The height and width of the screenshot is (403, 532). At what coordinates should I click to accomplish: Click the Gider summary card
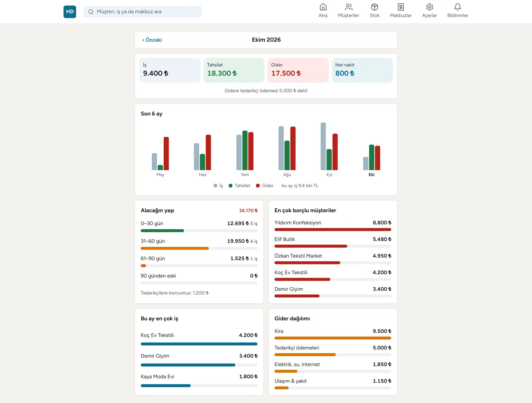[298, 70]
